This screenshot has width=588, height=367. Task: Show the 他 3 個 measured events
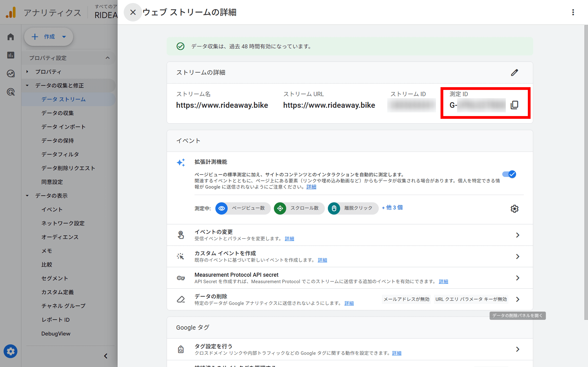coord(392,208)
